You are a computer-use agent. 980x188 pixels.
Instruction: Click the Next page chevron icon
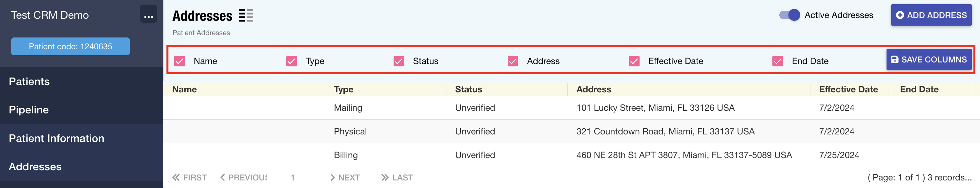click(333, 177)
